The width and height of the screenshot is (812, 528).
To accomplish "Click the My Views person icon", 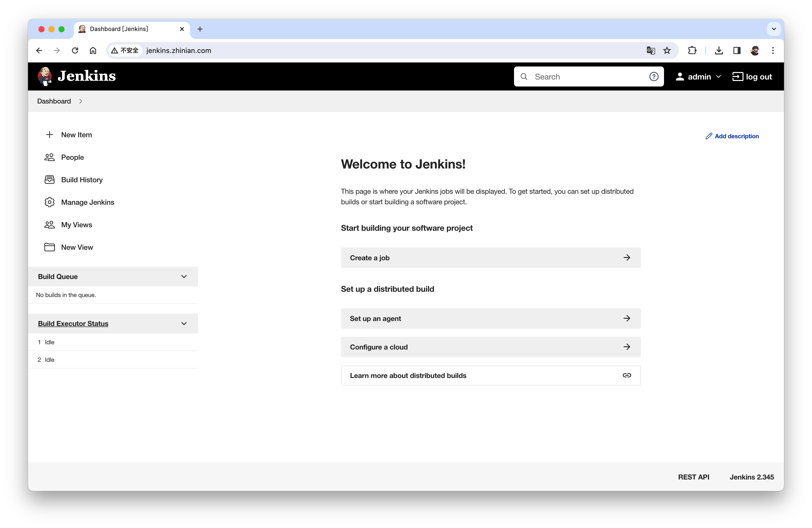I will [50, 224].
